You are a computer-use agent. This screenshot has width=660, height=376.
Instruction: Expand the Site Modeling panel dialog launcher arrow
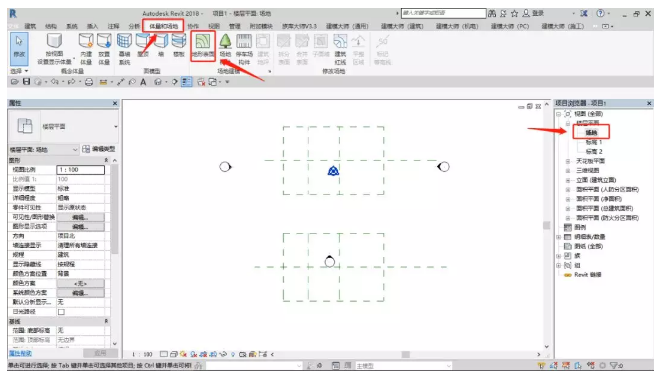click(269, 72)
